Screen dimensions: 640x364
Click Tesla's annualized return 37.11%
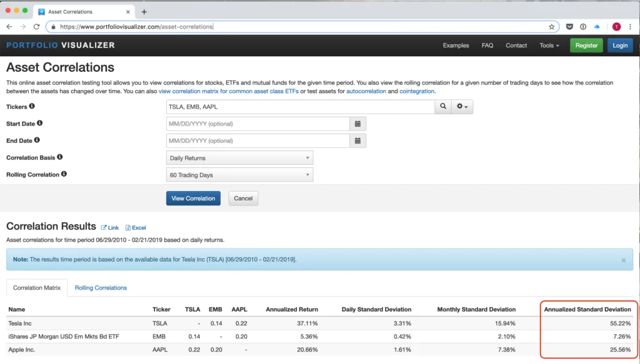click(x=307, y=323)
